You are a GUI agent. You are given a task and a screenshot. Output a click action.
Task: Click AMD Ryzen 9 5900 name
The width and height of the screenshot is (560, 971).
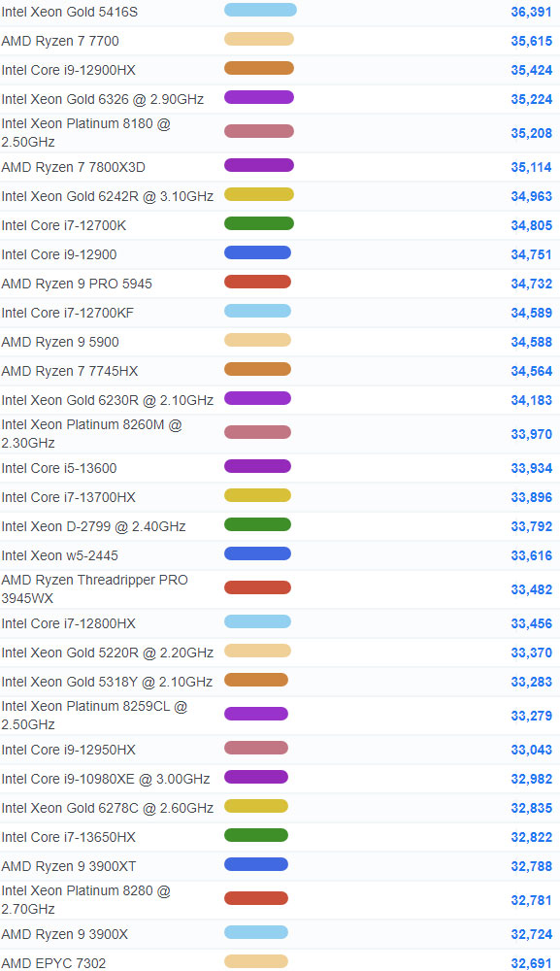coord(60,342)
